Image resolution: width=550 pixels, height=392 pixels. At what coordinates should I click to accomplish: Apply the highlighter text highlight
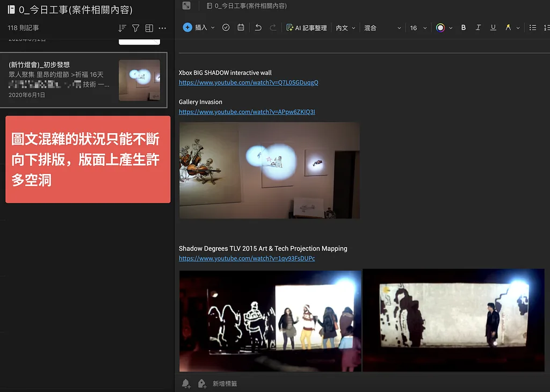(x=508, y=27)
